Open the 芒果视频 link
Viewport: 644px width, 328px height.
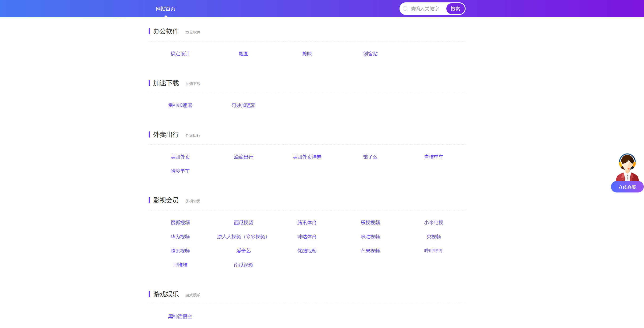tap(370, 251)
